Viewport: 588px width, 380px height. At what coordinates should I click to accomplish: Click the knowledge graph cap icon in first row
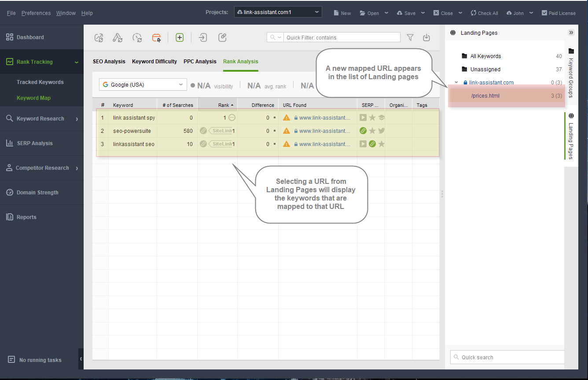(x=382, y=118)
